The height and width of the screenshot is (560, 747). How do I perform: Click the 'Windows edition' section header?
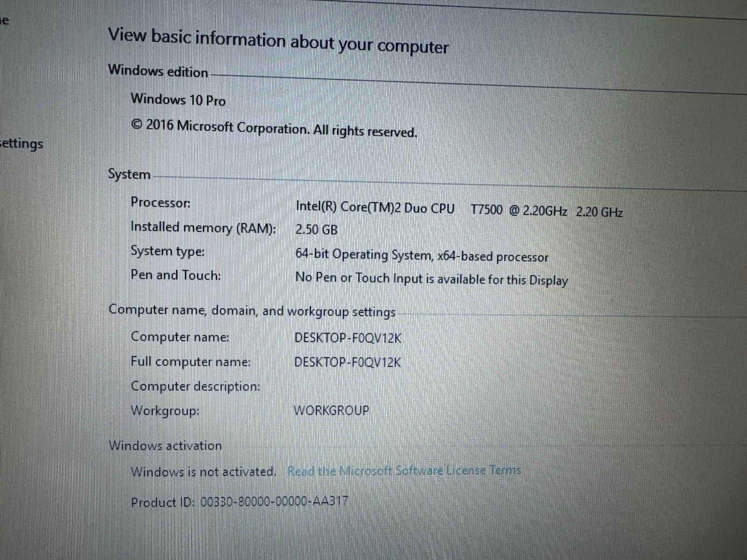click(158, 71)
